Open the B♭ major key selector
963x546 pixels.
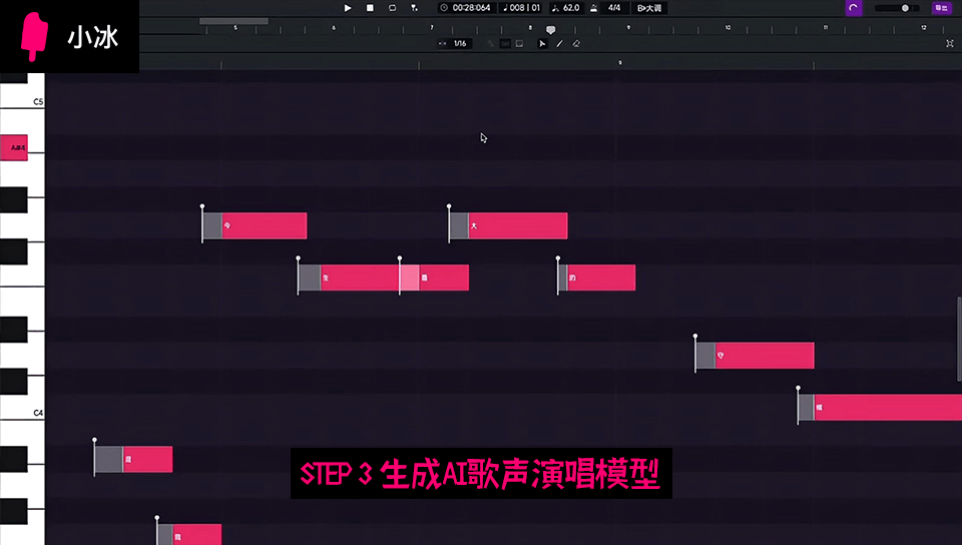(649, 8)
